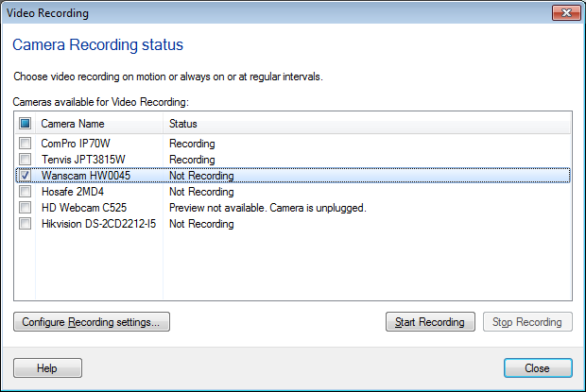Image resolution: width=586 pixels, height=392 pixels.
Task: Select the Tenvis JPT3815W camera name
Action: (x=81, y=160)
